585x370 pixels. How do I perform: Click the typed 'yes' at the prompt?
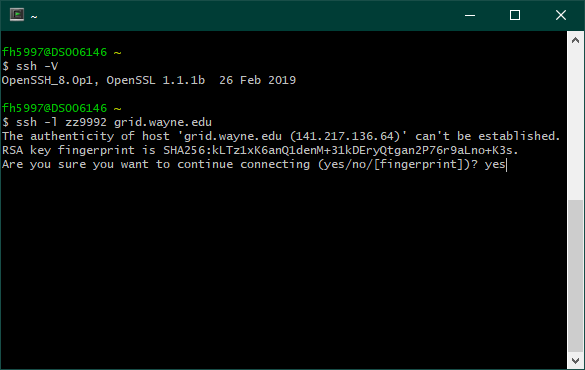(495, 164)
